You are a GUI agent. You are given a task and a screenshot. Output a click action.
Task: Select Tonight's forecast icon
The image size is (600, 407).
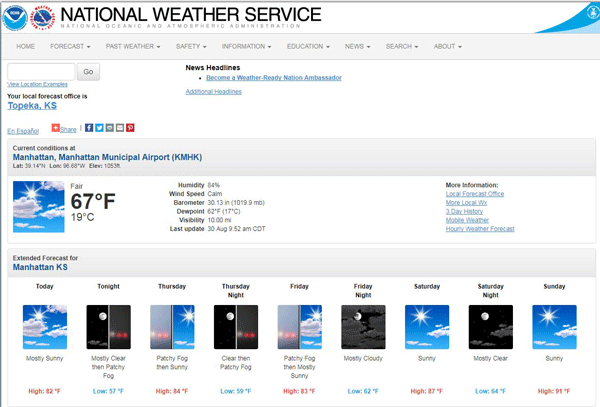108,327
